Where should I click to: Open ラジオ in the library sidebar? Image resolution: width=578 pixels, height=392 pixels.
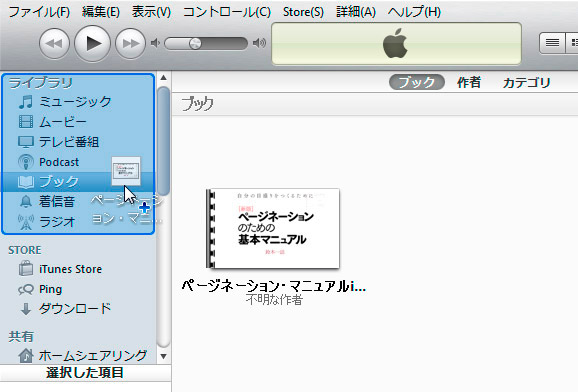point(47,222)
